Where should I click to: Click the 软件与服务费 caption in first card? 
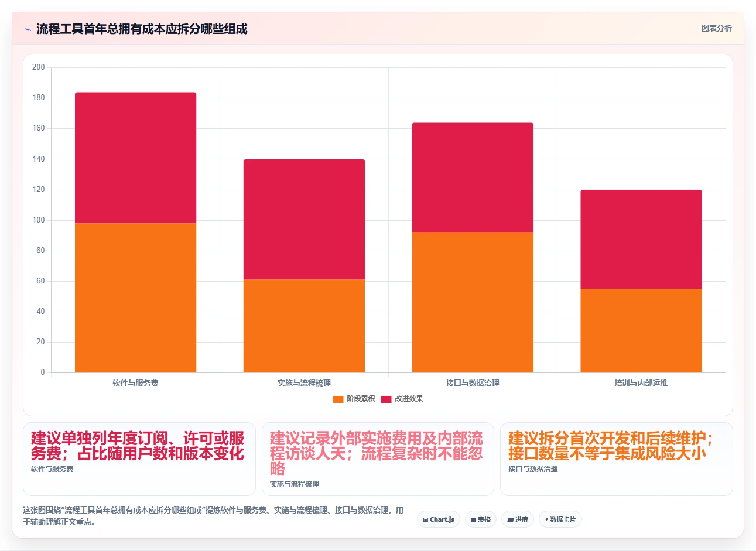[52, 469]
